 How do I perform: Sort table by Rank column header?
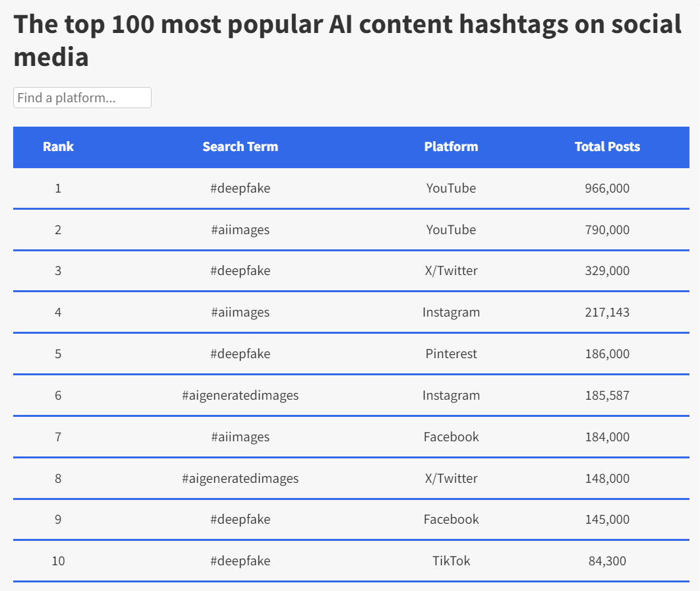click(58, 146)
